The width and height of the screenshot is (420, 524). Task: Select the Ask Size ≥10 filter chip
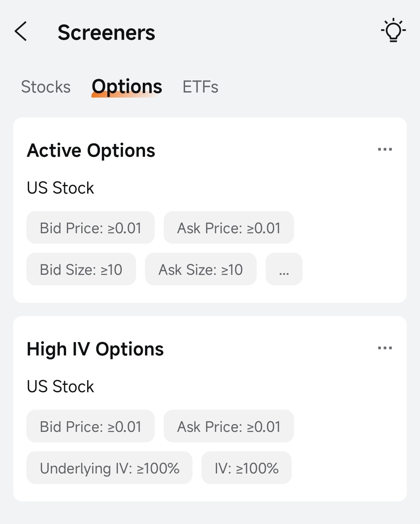point(201,269)
